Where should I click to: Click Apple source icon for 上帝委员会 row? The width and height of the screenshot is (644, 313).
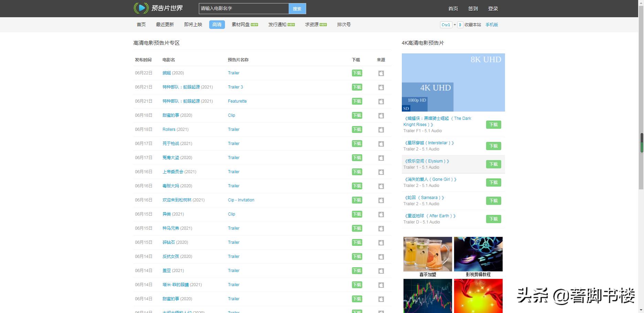tap(381, 172)
